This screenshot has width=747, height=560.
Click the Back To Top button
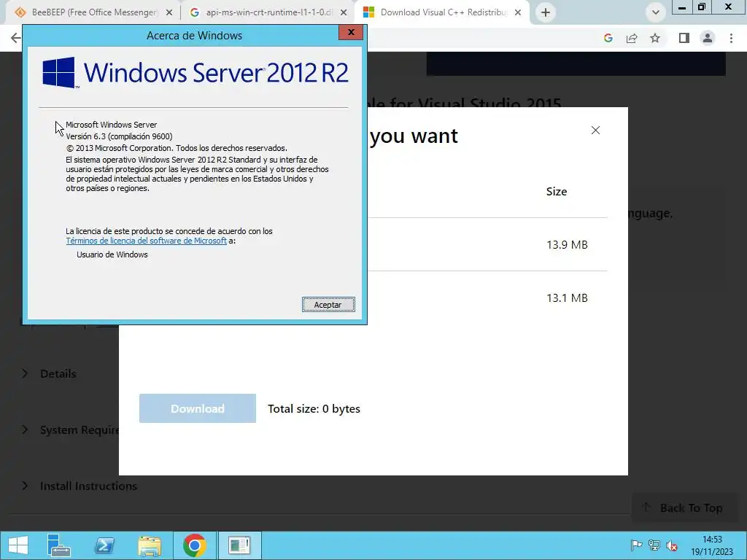pos(683,508)
